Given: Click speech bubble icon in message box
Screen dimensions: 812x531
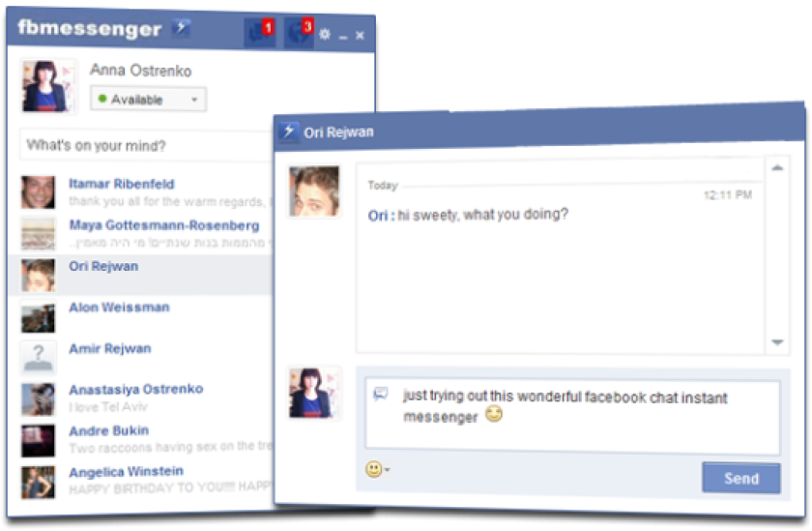Looking at the screenshot, I should click(x=381, y=395).
